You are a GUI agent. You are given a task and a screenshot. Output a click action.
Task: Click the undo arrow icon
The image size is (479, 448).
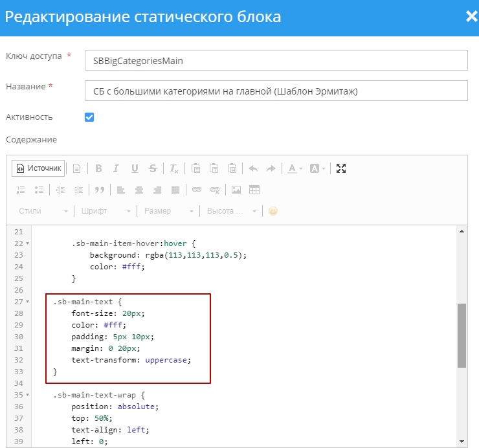tap(253, 168)
